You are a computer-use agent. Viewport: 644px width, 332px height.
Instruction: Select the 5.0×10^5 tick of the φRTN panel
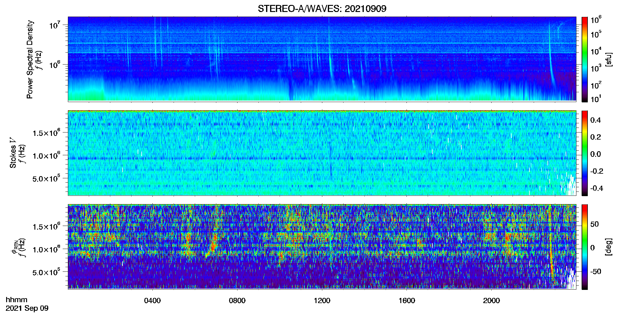point(46,272)
